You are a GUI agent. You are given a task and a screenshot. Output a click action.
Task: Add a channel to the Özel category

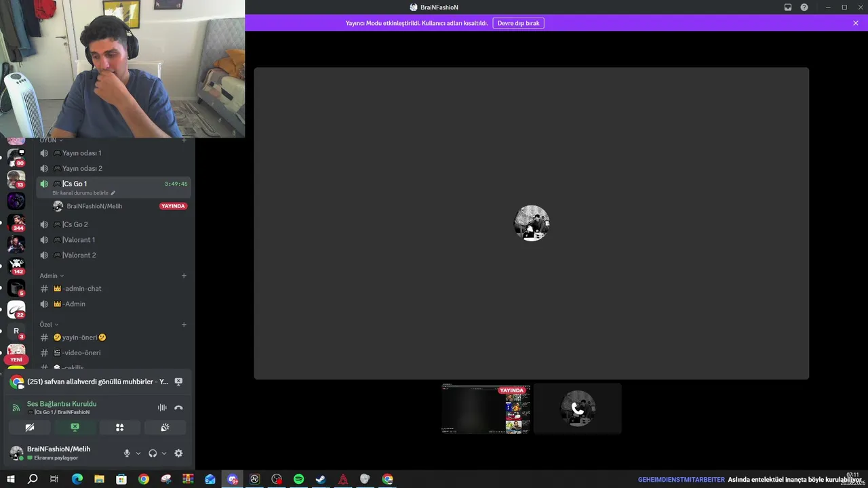184,325
